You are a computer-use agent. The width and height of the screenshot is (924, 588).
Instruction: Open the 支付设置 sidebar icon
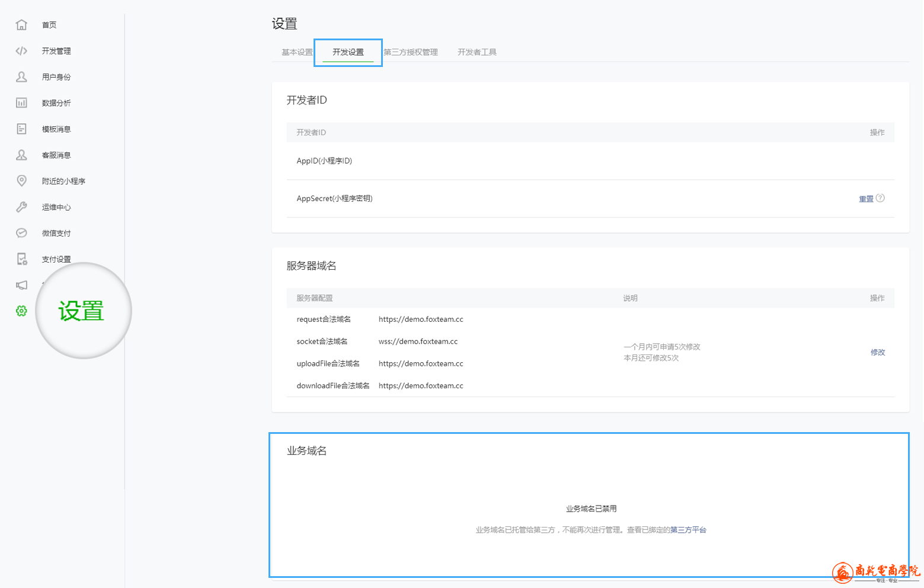pyautogui.click(x=21, y=259)
